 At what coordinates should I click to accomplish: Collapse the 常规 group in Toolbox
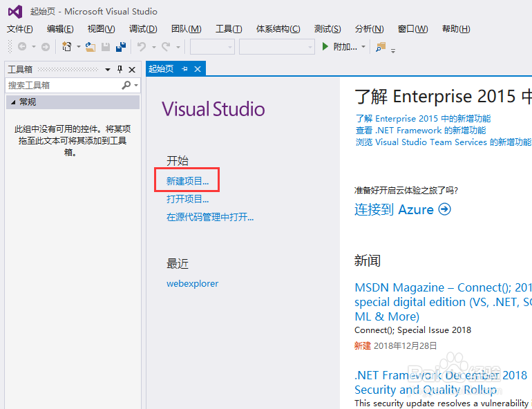(x=13, y=102)
